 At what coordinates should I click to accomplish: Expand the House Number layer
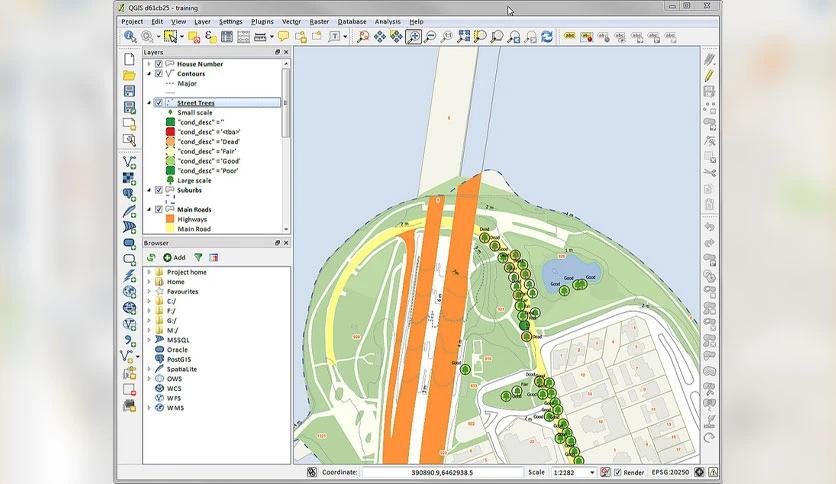[149, 64]
